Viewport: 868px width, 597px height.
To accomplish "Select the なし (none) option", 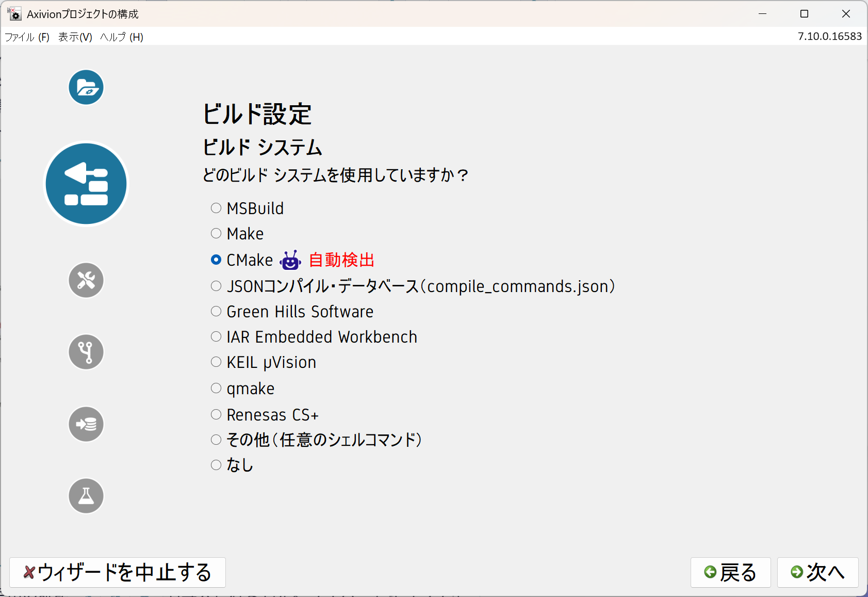I will pyautogui.click(x=216, y=465).
